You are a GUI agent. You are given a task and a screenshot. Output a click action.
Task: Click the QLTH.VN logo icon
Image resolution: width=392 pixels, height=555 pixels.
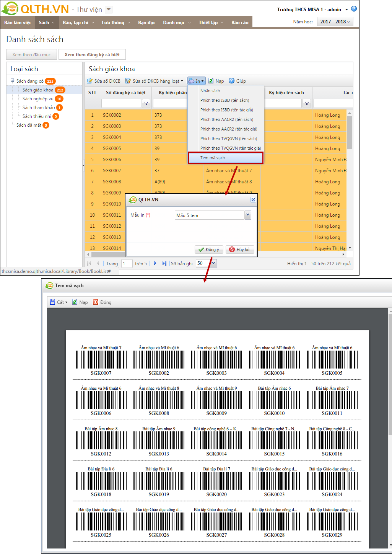[x=10, y=8]
